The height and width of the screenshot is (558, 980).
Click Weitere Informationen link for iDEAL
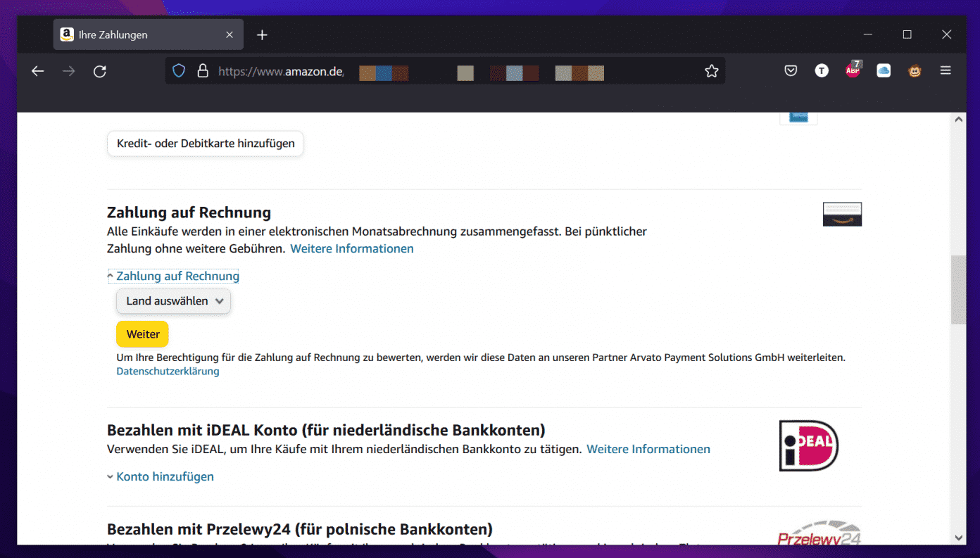tap(648, 449)
